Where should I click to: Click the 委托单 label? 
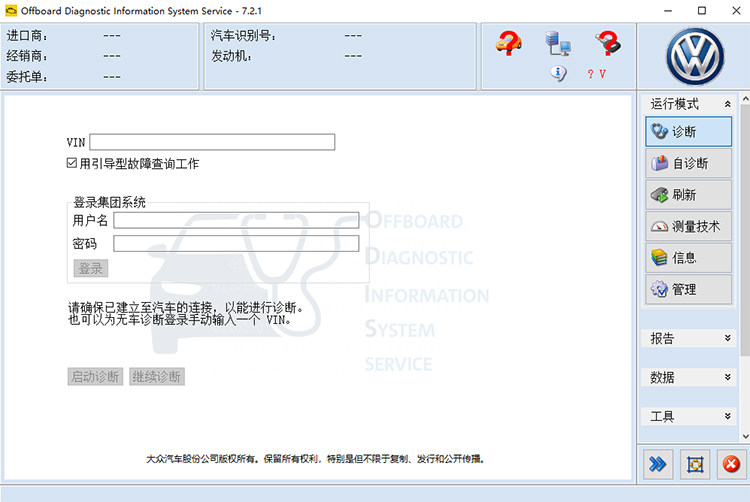[x=27, y=76]
